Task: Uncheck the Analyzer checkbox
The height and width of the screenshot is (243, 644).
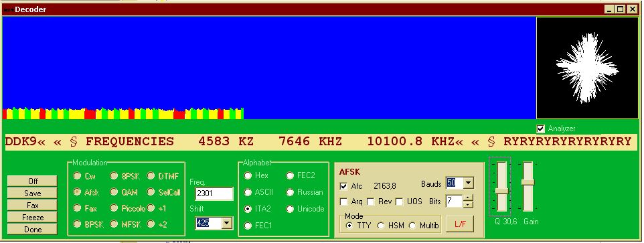Action: click(540, 129)
